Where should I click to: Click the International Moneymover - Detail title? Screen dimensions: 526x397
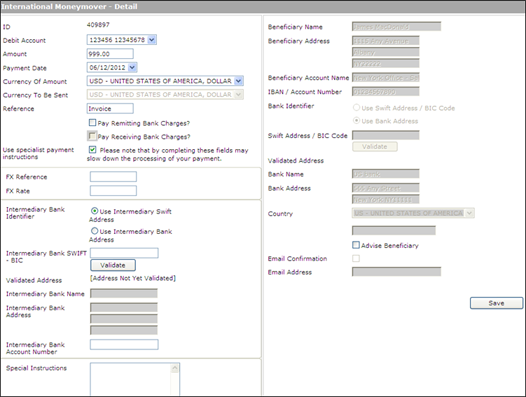click(69, 7)
